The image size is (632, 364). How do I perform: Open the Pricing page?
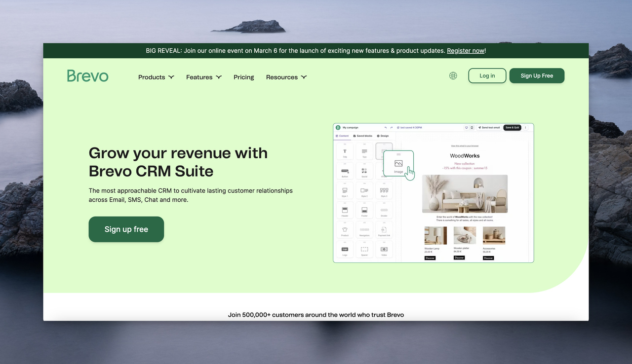244,77
